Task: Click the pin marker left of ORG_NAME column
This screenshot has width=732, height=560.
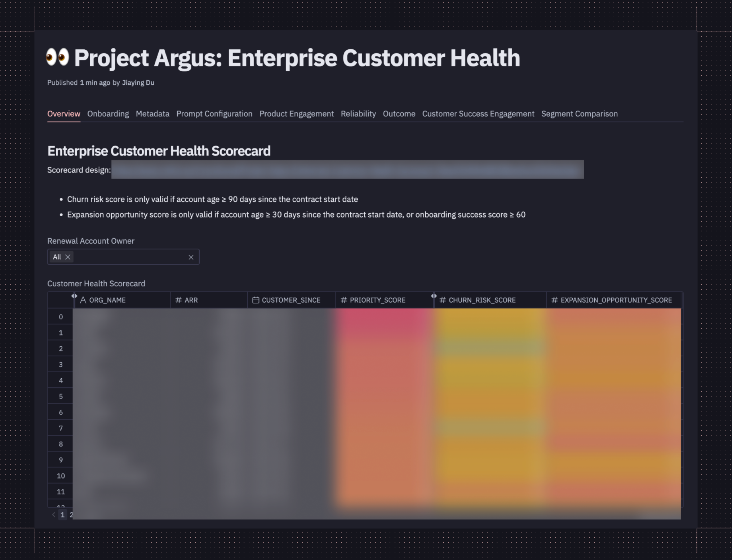Action: pyautogui.click(x=74, y=296)
